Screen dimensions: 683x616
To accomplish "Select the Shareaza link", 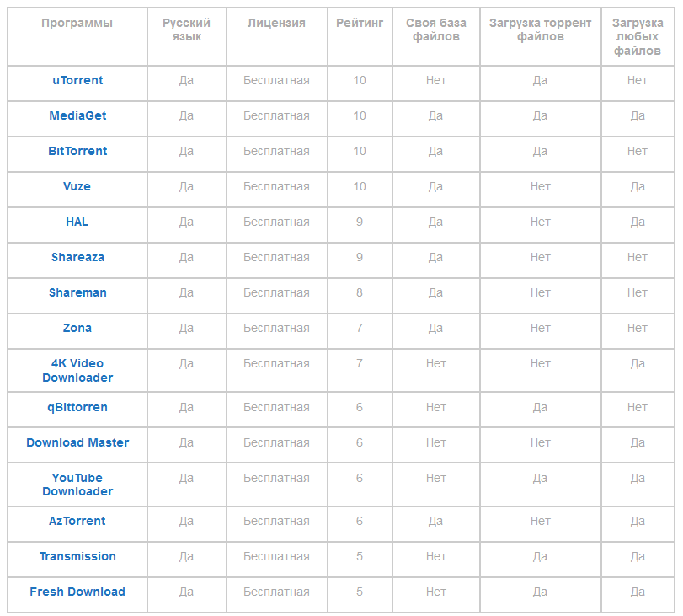I will click(x=77, y=257).
